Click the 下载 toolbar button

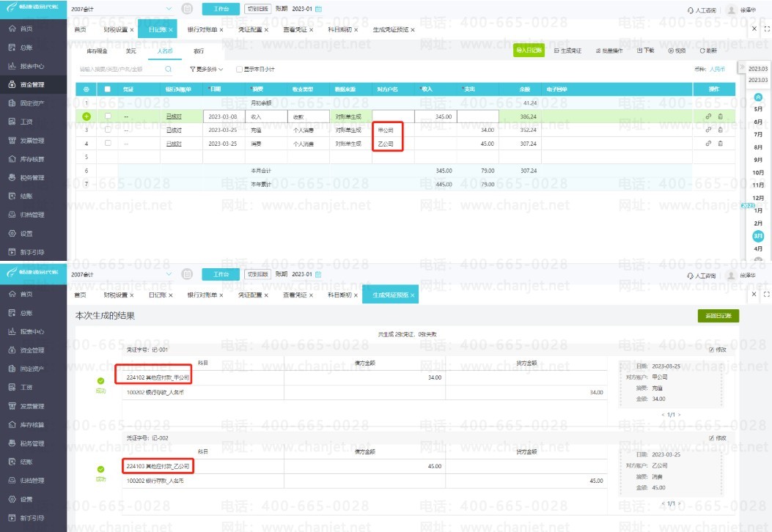point(645,51)
